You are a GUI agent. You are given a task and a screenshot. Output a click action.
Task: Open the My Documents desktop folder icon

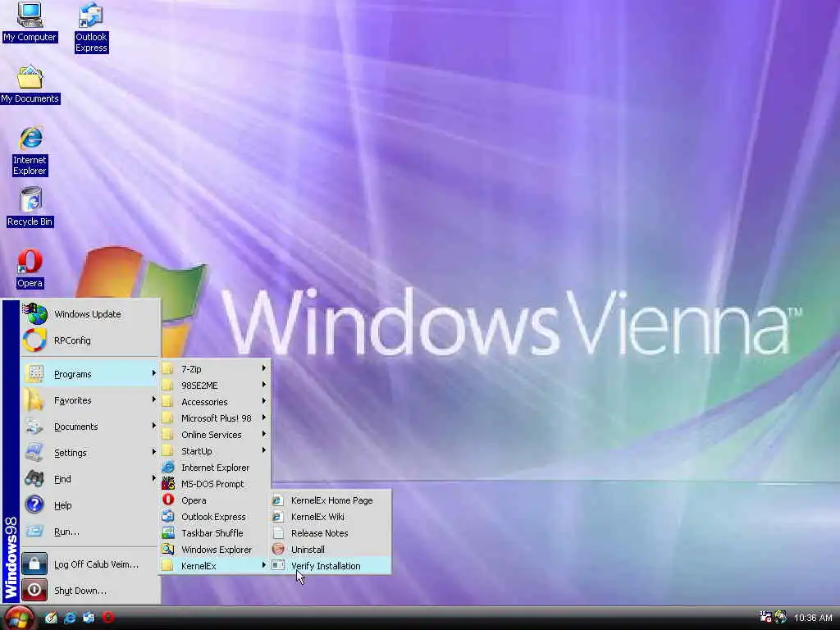click(x=30, y=84)
